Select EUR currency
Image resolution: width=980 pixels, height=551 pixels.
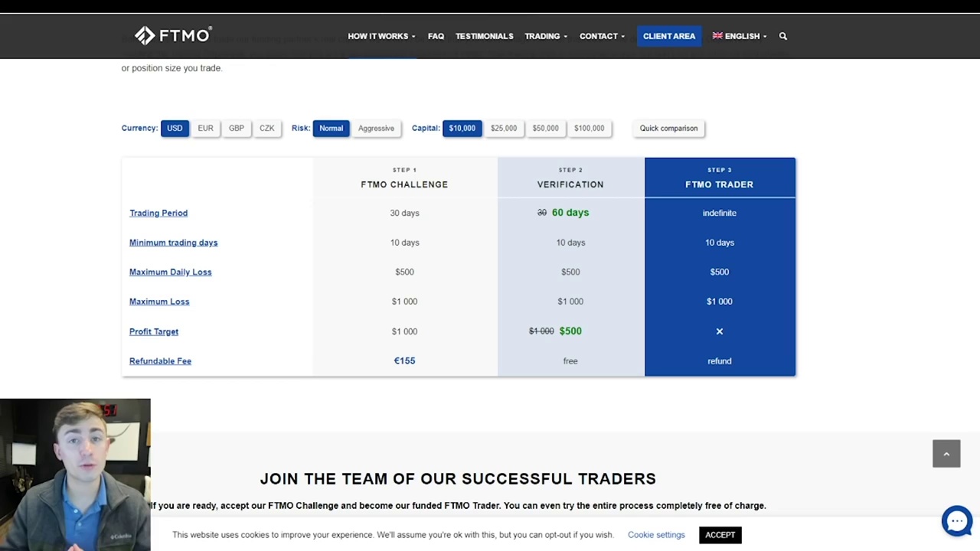205,129
